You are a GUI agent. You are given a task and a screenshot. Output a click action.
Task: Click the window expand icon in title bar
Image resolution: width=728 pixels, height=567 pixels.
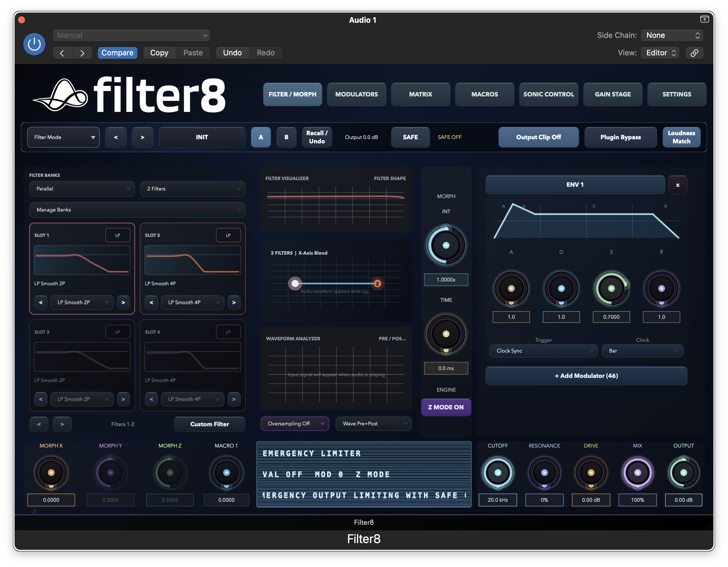point(704,19)
